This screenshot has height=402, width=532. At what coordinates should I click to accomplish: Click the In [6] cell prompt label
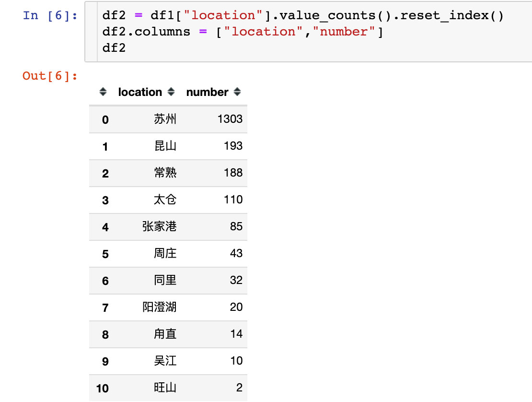click(50, 15)
